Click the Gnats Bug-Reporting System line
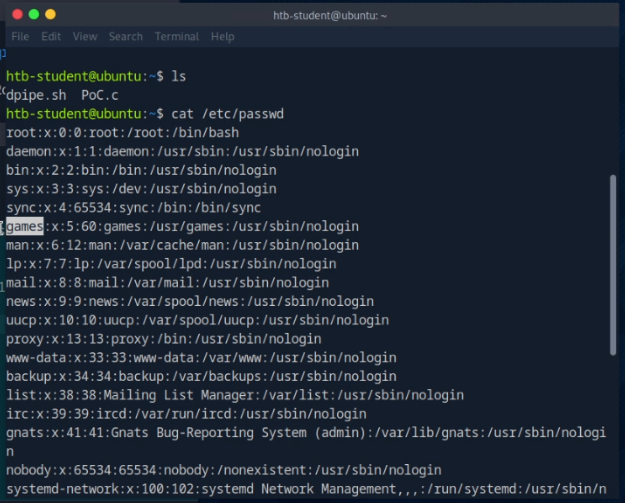The height and width of the screenshot is (503, 625). pyautogui.click(x=300, y=432)
